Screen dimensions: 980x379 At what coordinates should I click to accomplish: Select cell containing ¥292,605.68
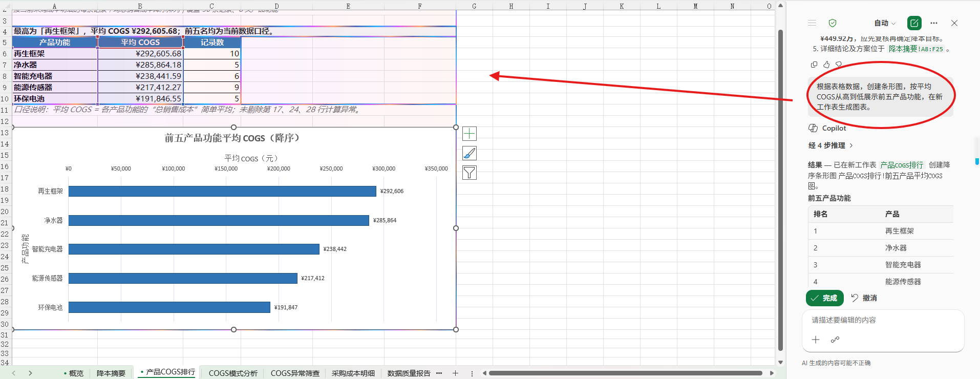pos(140,54)
